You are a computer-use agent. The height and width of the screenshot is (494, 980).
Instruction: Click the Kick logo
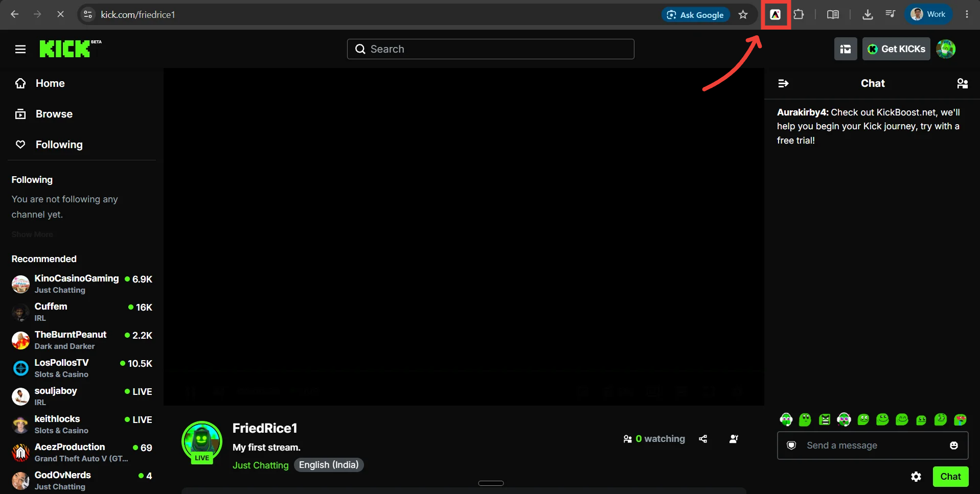pos(71,49)
